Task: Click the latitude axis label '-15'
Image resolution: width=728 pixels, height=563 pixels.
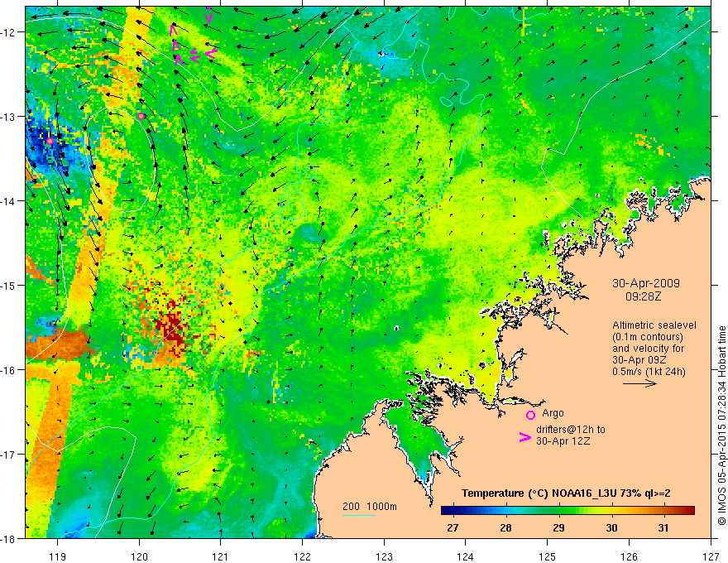Action: click(9, 285)
